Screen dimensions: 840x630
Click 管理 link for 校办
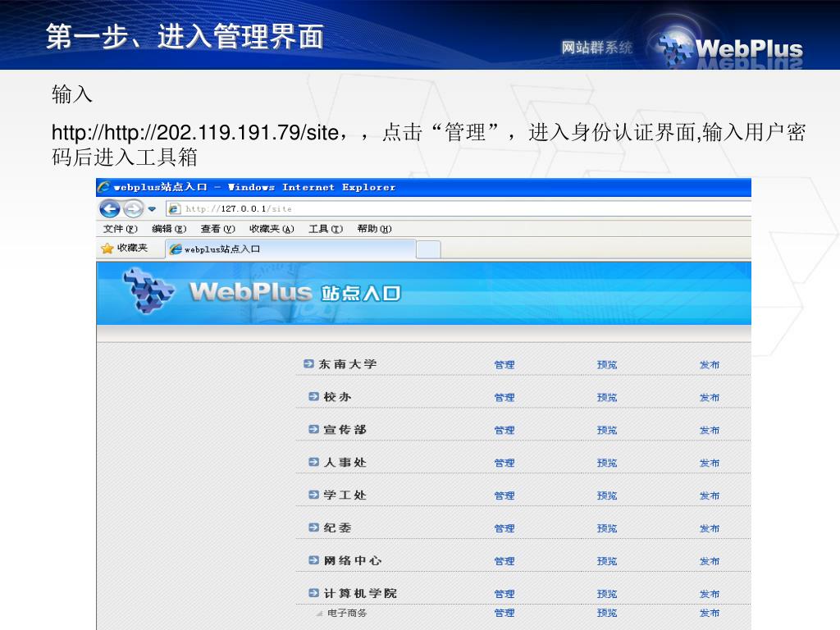point(504,398)
